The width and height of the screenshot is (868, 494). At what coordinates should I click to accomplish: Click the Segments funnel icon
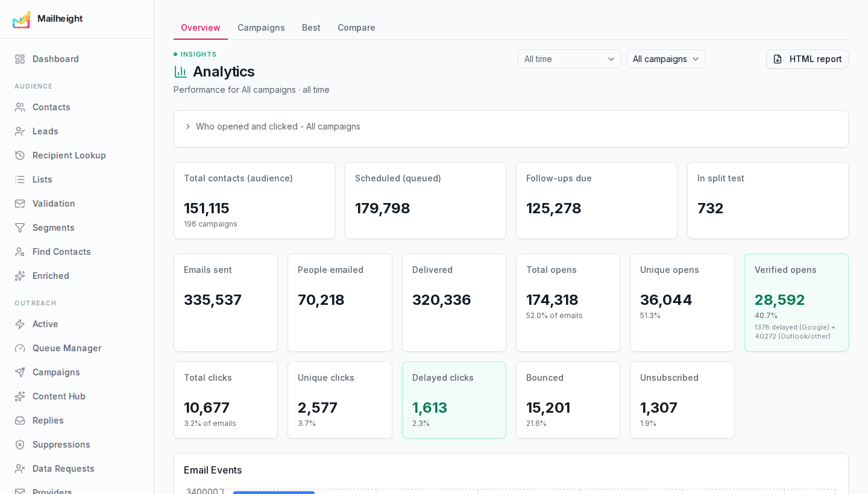tap(20, 228)
